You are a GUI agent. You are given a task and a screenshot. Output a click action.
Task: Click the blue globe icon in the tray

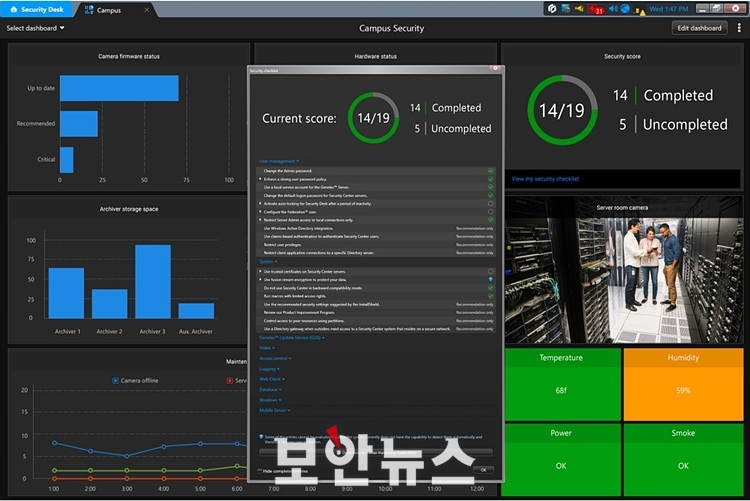point(625,9)
